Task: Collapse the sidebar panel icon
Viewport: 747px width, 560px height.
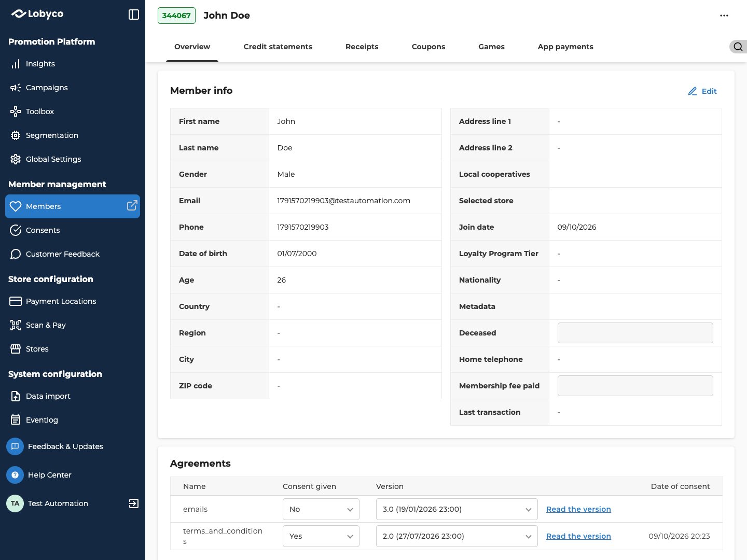Action: [134, 15]
